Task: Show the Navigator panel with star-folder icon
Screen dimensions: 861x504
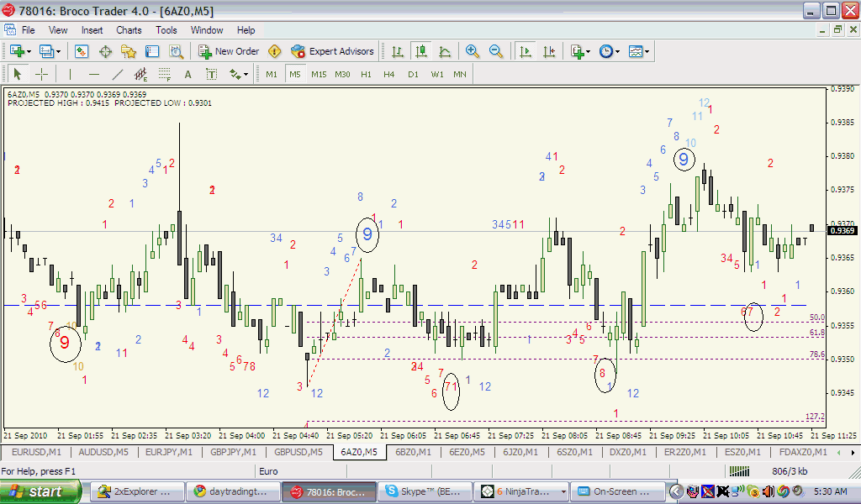Action: point(129,51)
